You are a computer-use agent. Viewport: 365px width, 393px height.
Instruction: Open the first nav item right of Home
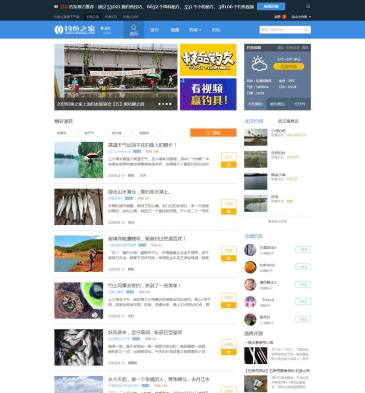[154, 30]
